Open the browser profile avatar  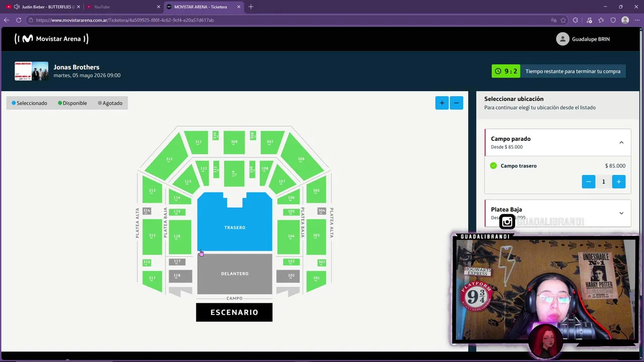click(x=625, y=20)
